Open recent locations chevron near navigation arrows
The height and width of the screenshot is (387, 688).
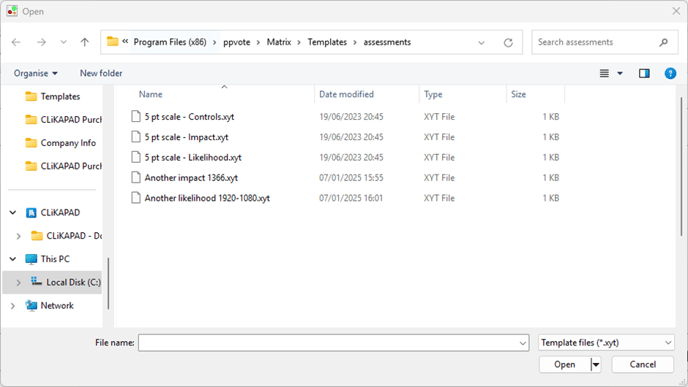pos(64,42)
